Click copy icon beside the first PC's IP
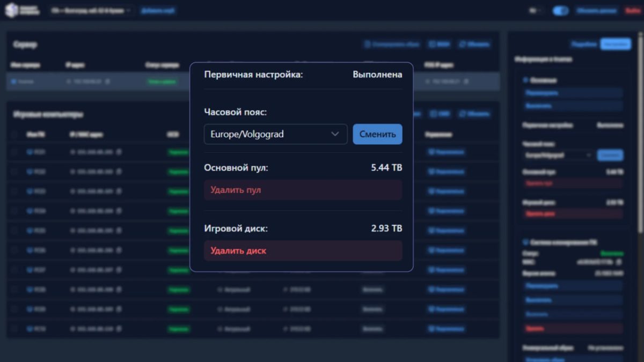The height and width of the screenshot is (362, 644). [x=119, y=152]
